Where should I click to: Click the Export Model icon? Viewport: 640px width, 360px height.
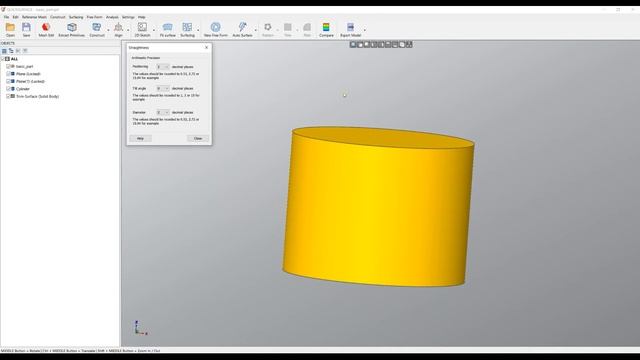tap(351, 27)
